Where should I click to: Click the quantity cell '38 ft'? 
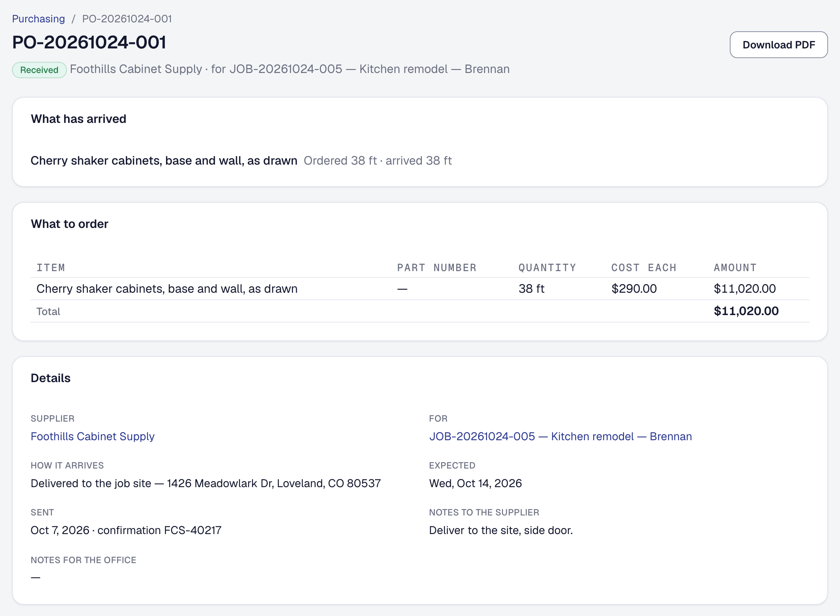[531, 289]
